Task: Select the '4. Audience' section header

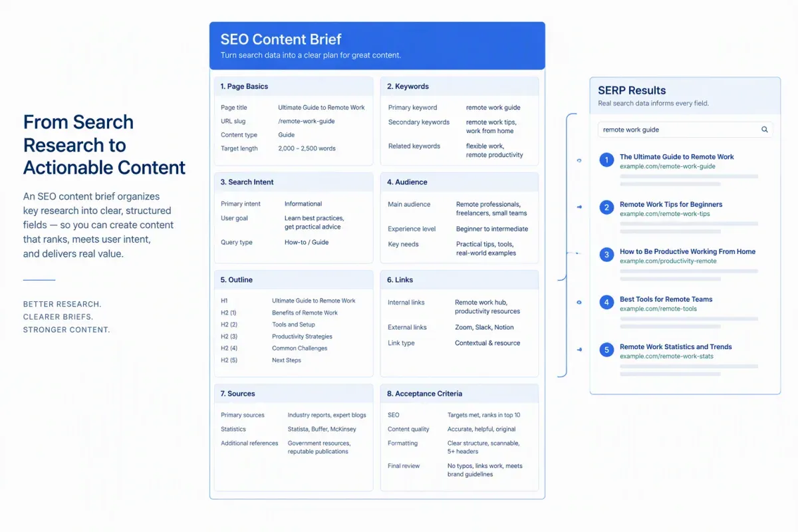Action: 460,182
